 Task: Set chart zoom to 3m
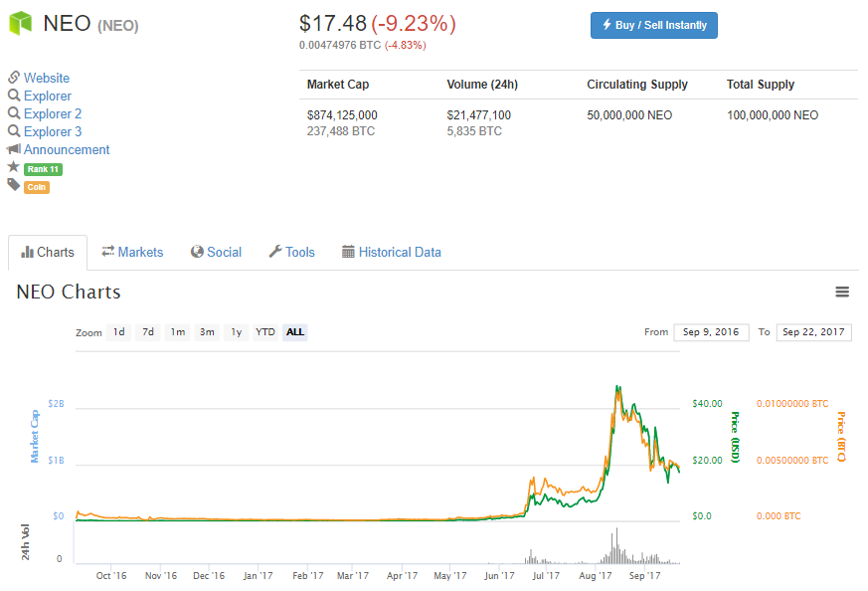[x=207, y=331]
